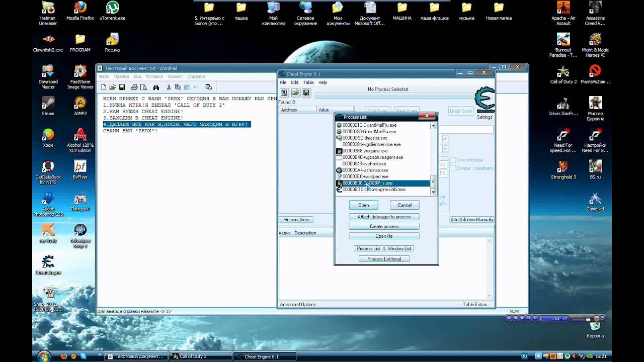
Task: Open the Правка menu in WordPad
Action: point(121,76)
